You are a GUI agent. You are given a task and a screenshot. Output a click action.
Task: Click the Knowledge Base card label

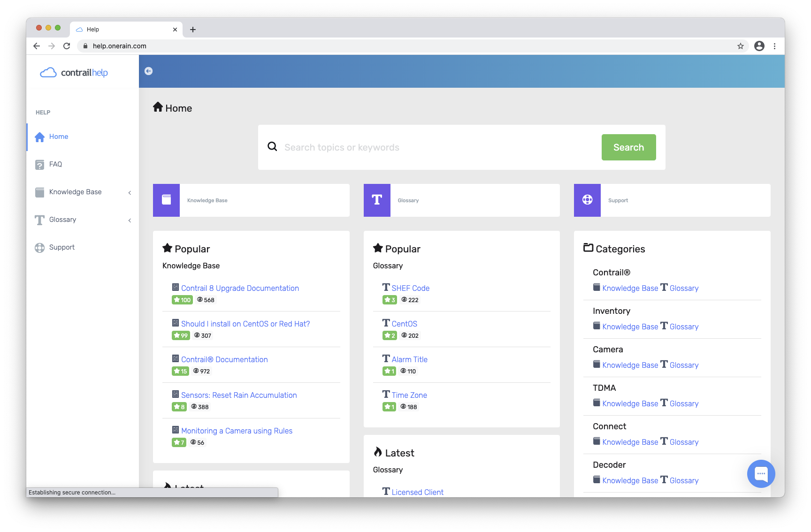tap(207, 200)
